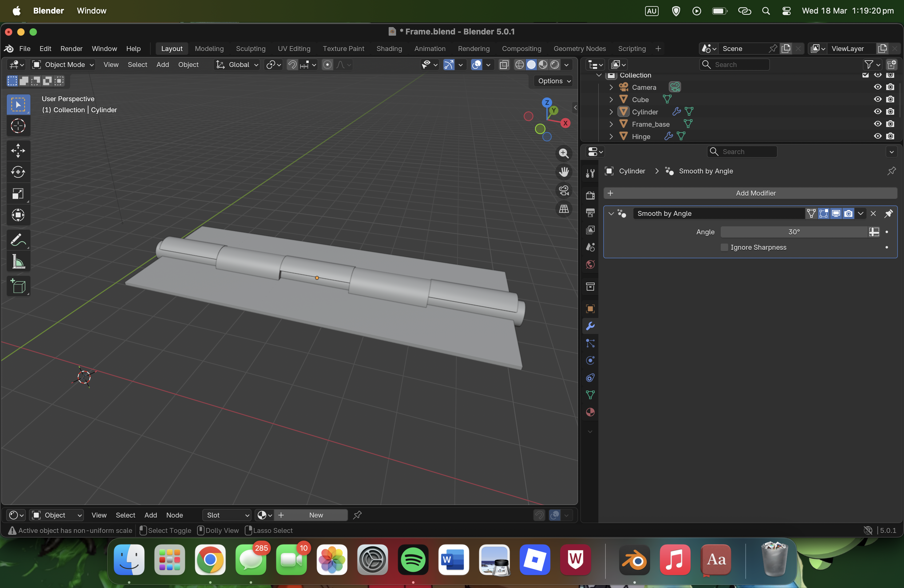The image size is (904, 588).
Task: Open the Object Mode dropdown
Action: coord(63,65)
